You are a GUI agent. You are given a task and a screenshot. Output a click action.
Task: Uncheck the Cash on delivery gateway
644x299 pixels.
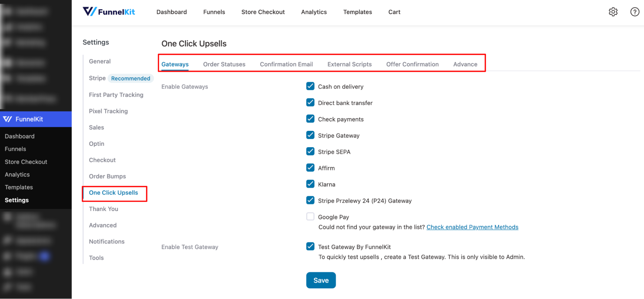pyautogui.click(x=310, y=86)
